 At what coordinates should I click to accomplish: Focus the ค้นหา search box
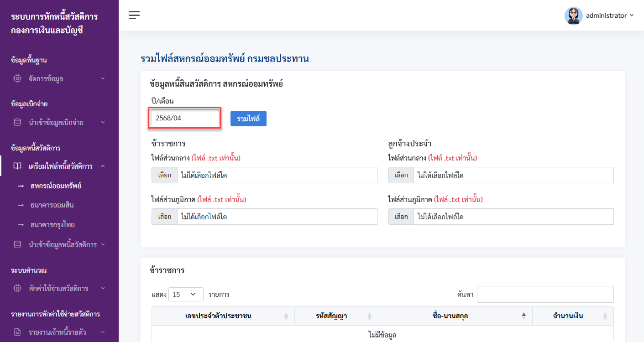point(545,294)
